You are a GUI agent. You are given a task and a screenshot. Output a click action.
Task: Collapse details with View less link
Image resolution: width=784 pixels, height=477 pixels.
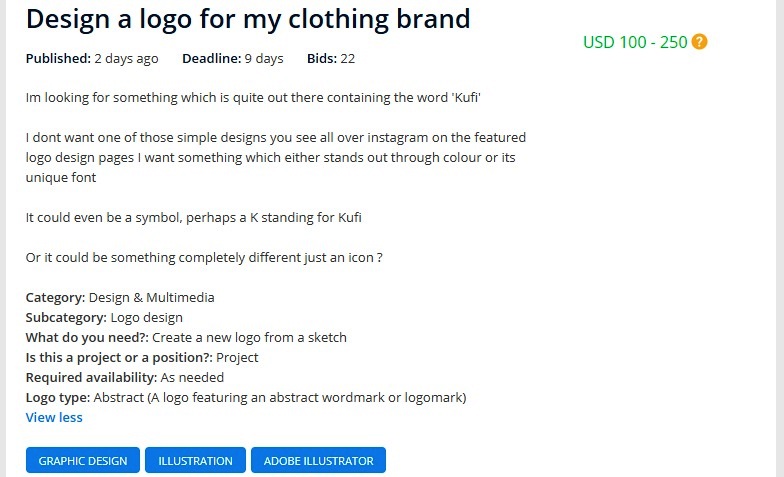click(54, 417)
